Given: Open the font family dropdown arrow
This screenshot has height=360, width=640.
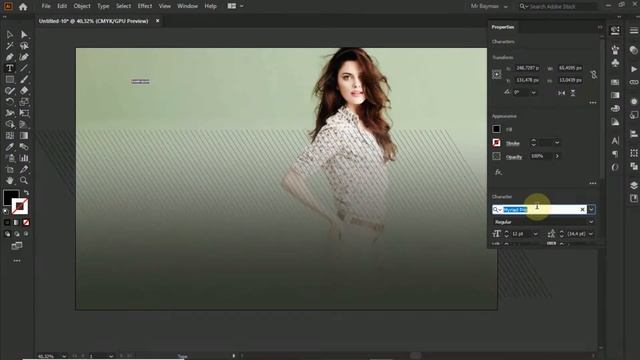Looking at the screenshot, I should [591, 209].
